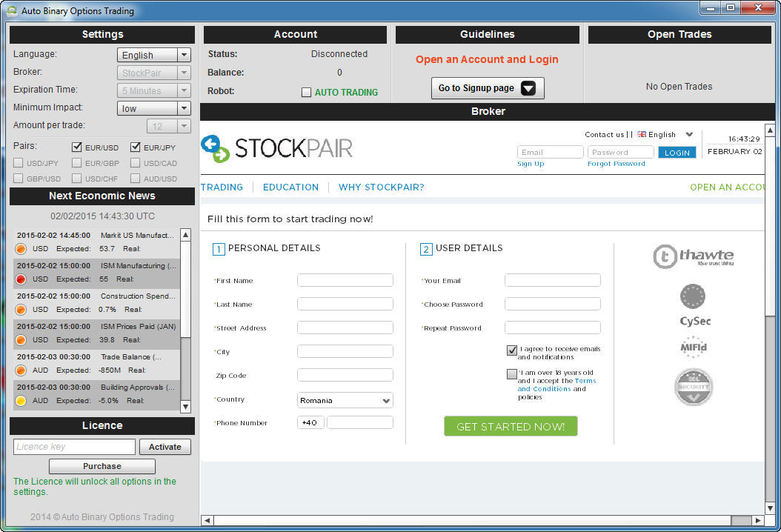
Task: Open the Country dropdown showing Romania
Action: 345,401
